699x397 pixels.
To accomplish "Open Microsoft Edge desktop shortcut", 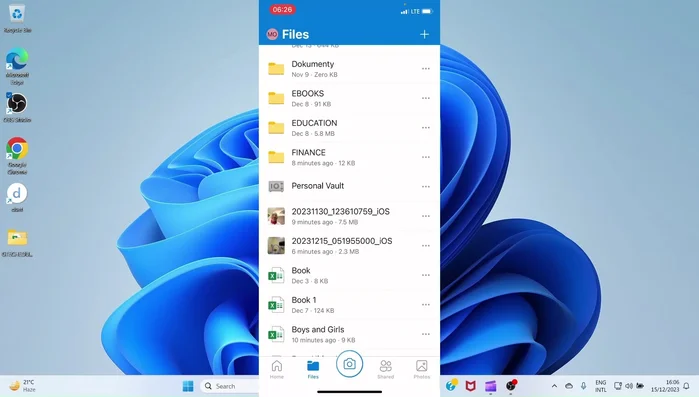I will [17, 66].
